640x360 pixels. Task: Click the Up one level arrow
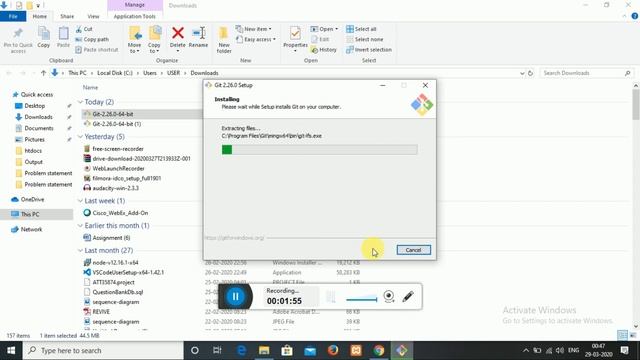point(43,73)
